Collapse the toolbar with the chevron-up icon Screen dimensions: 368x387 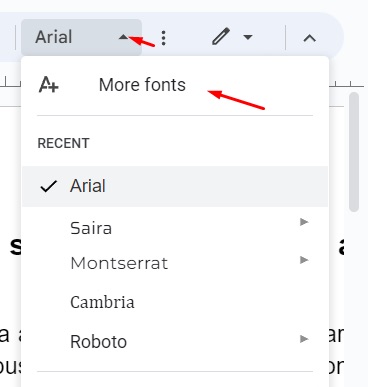tap(309, 38)
